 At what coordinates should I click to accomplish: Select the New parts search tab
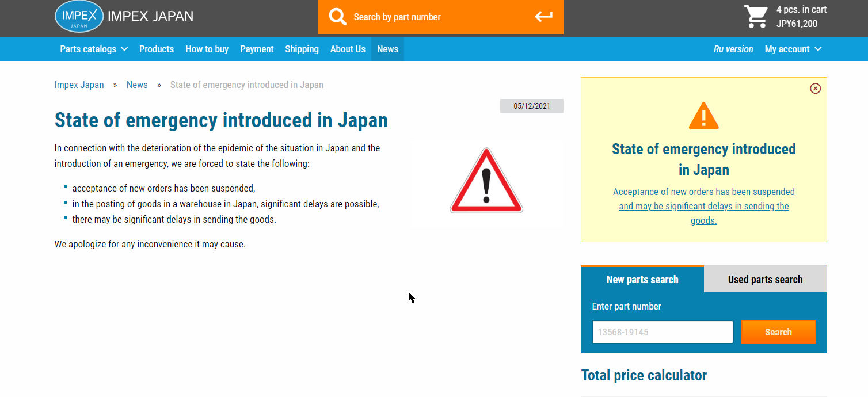[642, 280]
